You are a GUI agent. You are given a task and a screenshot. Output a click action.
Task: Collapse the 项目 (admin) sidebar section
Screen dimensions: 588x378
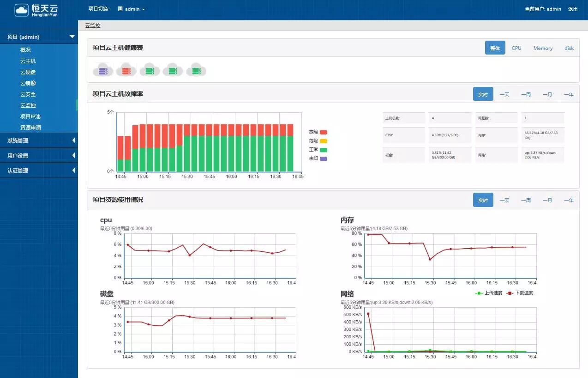tap(39, 37)
